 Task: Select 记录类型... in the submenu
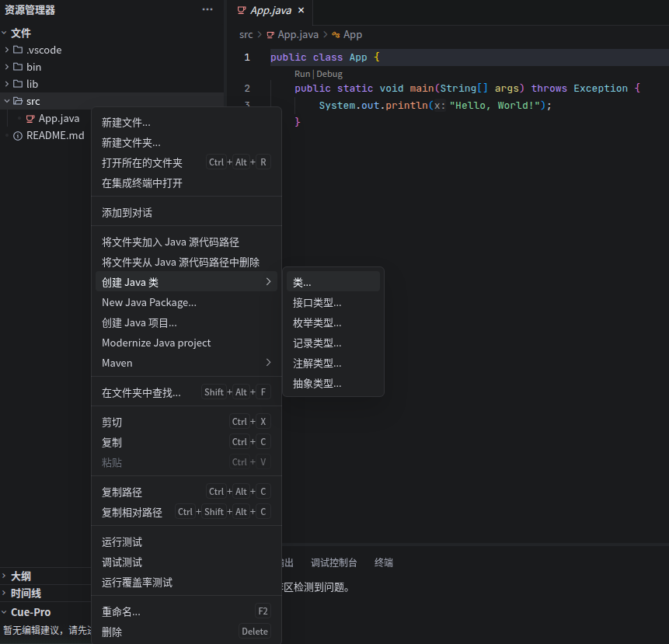tap(333, 343)
